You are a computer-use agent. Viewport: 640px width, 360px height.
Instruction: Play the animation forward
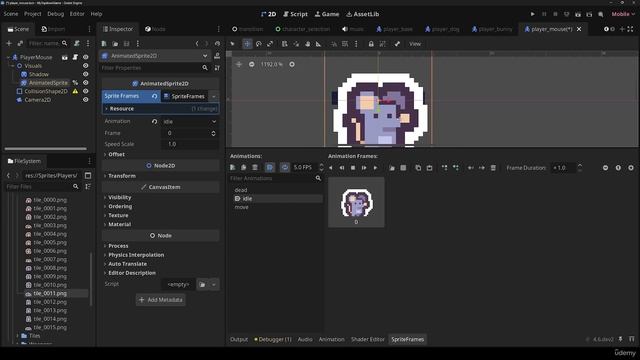[x=376, y=168]
